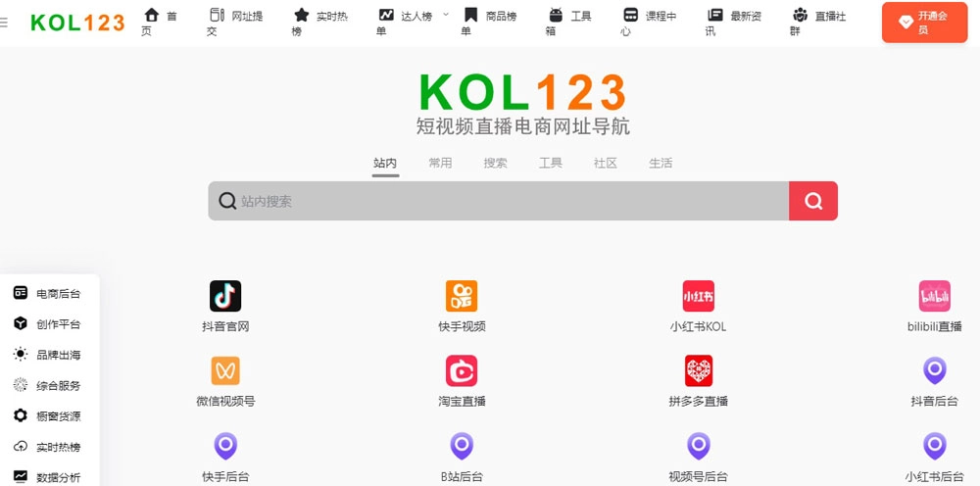Expand the 达人榜单 dropdown chevron
The width and height of the screenshot is (980, 486).
click(446, 14)
